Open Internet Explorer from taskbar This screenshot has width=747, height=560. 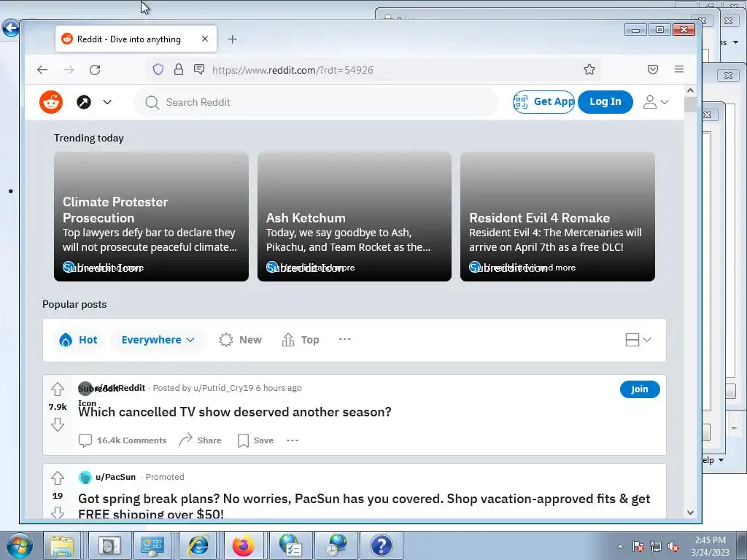pos(198,545)
